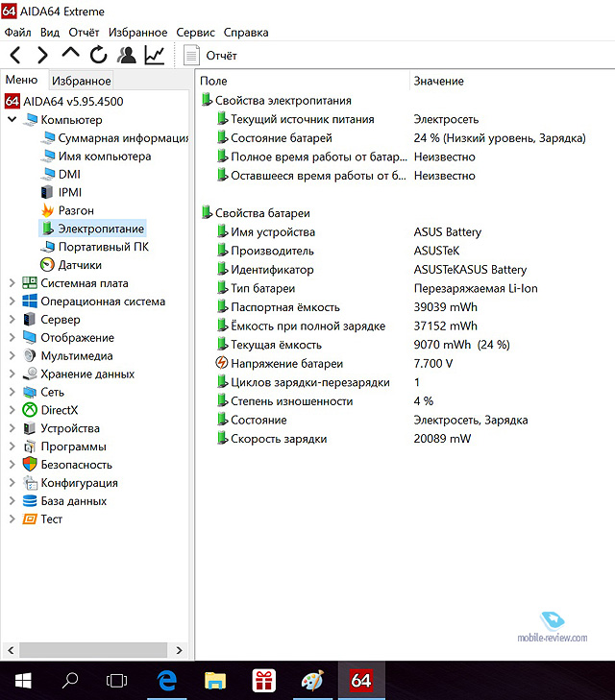Click the shield icon for Безопасность

pyautogui.click(x=30, y=465)
